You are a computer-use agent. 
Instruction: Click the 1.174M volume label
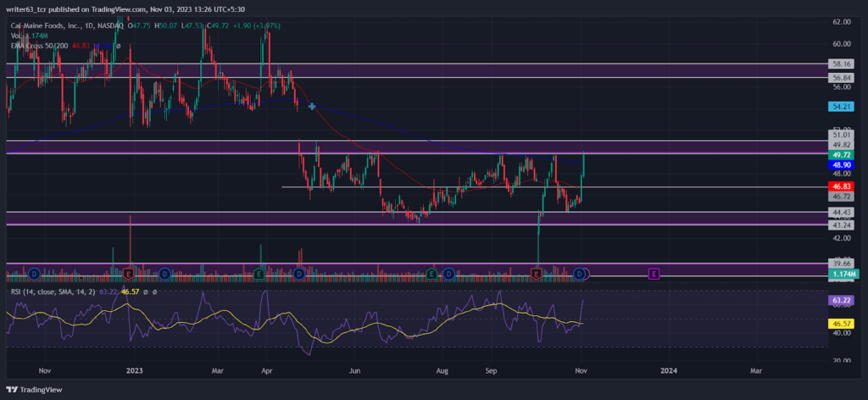pos(843,275)
